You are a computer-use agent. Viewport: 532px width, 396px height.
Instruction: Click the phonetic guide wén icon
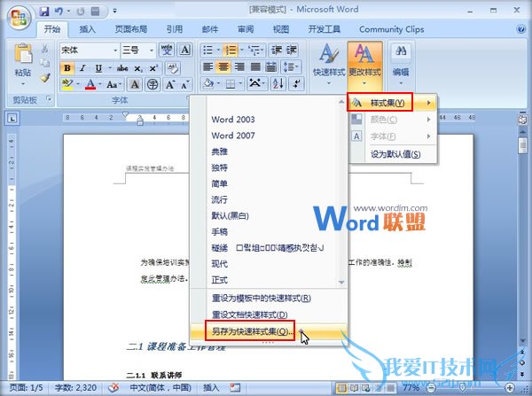tap(167, 50)
